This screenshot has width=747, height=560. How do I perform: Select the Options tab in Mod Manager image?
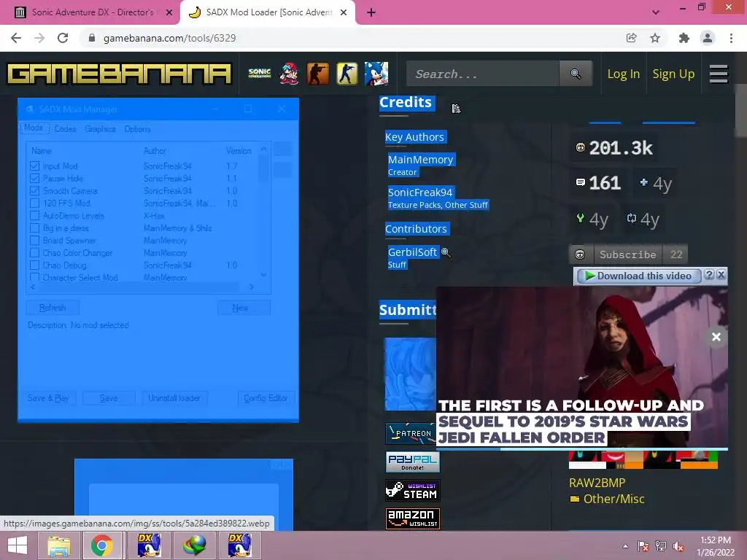coord(137,129)
